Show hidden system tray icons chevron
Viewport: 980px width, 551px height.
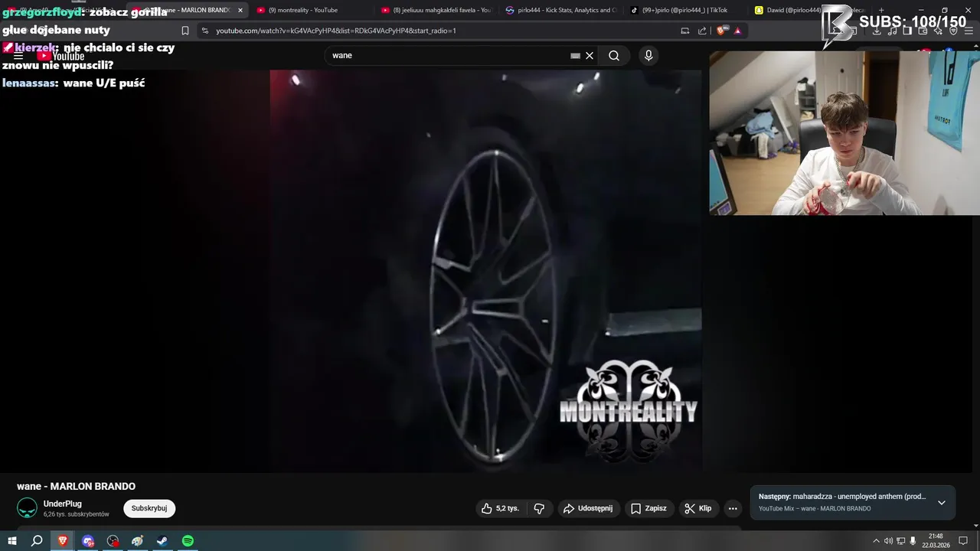877,541
